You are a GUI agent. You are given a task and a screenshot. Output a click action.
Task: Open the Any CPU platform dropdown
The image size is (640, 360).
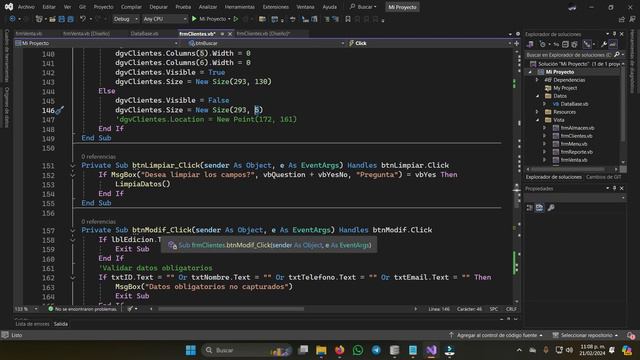click(x=164, y=19)
